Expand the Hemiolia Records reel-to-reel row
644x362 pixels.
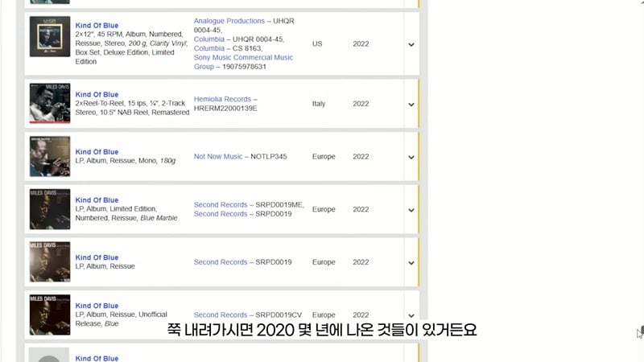411,105
